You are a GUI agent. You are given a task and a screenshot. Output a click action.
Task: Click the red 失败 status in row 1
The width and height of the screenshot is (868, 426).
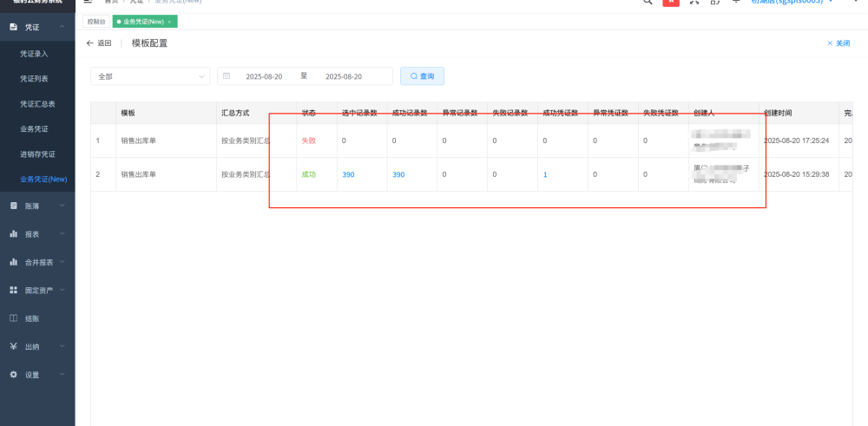point(308,141)
